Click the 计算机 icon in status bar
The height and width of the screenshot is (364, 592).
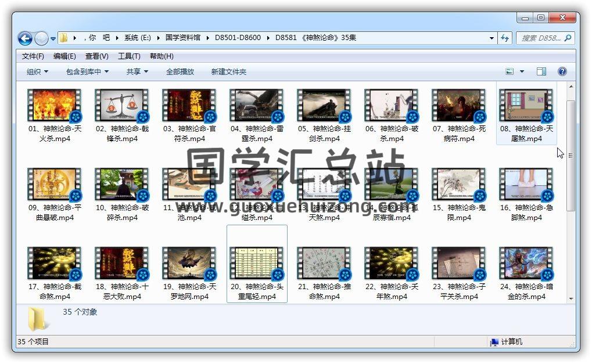(494, 342)
